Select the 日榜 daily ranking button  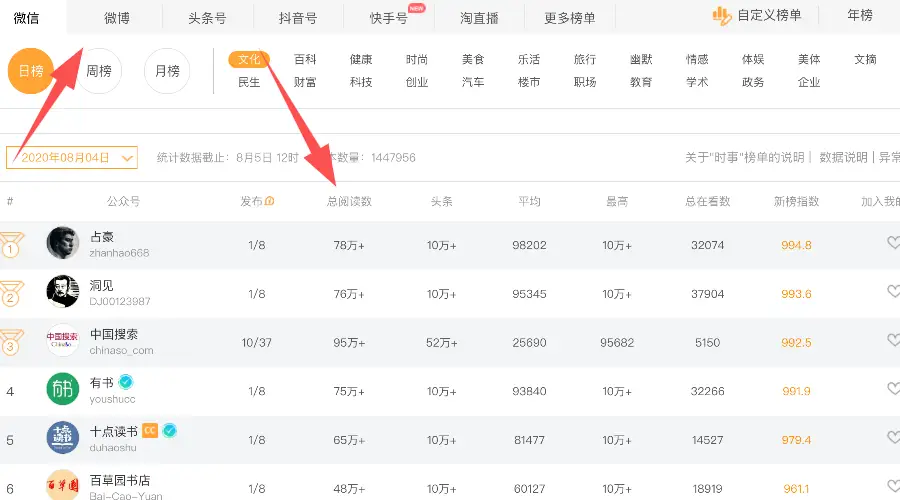pos(30,71)
